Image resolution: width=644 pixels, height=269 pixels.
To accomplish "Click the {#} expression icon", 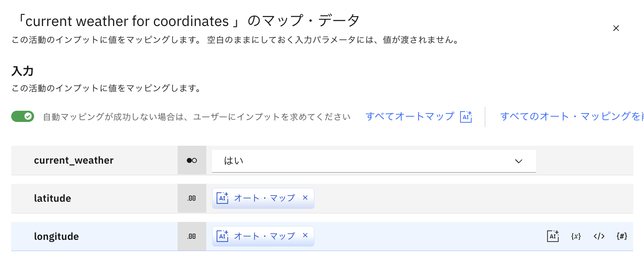I will coord(622,236).
